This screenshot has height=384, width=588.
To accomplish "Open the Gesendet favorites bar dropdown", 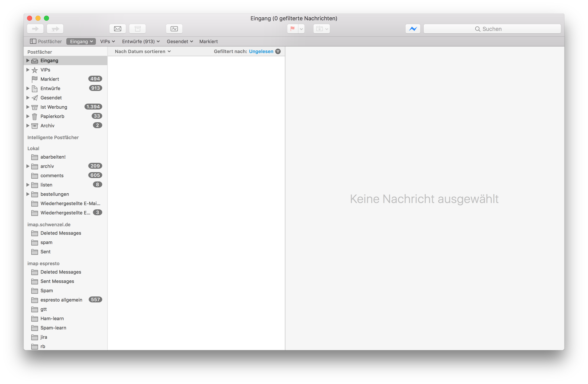I will [180, 41].
